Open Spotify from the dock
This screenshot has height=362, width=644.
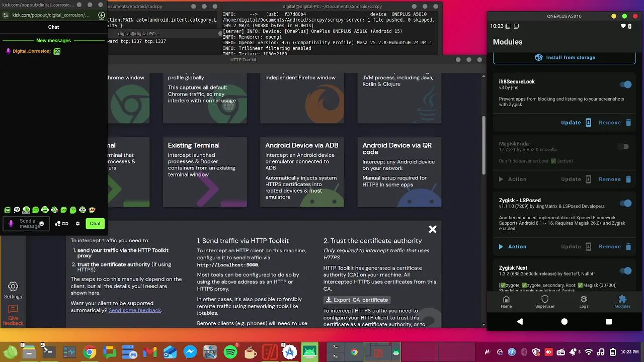point(230,352)
